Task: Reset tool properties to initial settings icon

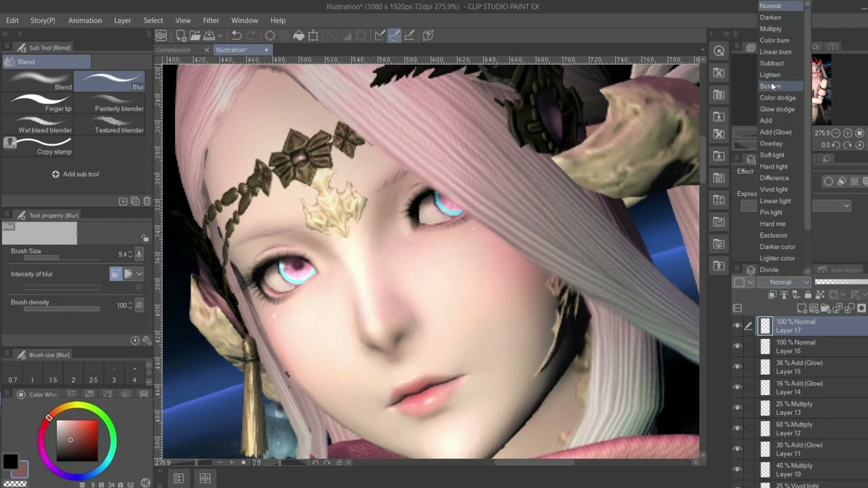Action: 135,340
